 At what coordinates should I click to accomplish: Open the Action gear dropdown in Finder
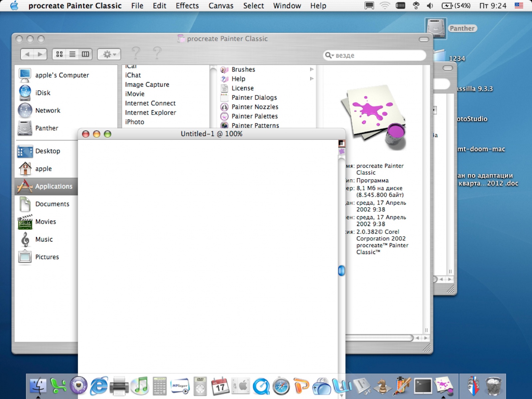(109, 54)
